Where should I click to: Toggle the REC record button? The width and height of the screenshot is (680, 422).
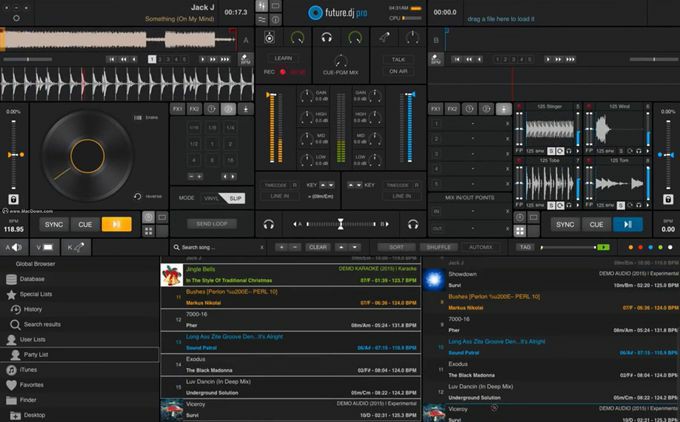click(x=283, y=72)
